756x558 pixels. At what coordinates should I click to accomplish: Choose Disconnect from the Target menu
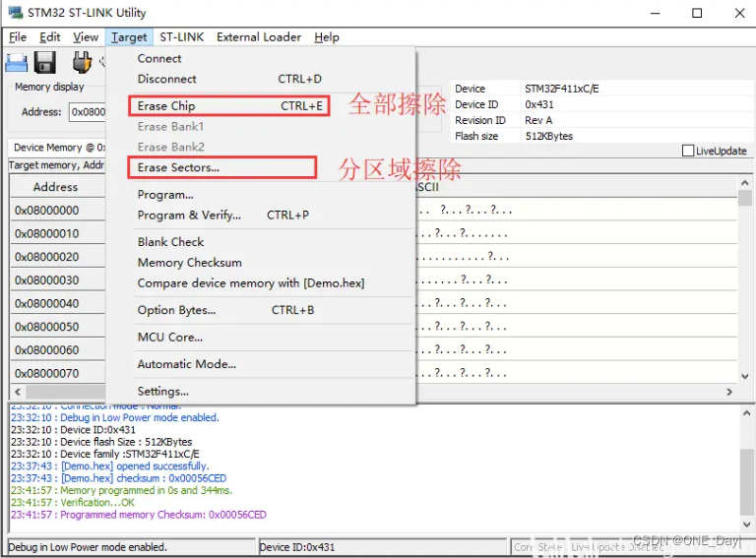coord(260,79)
